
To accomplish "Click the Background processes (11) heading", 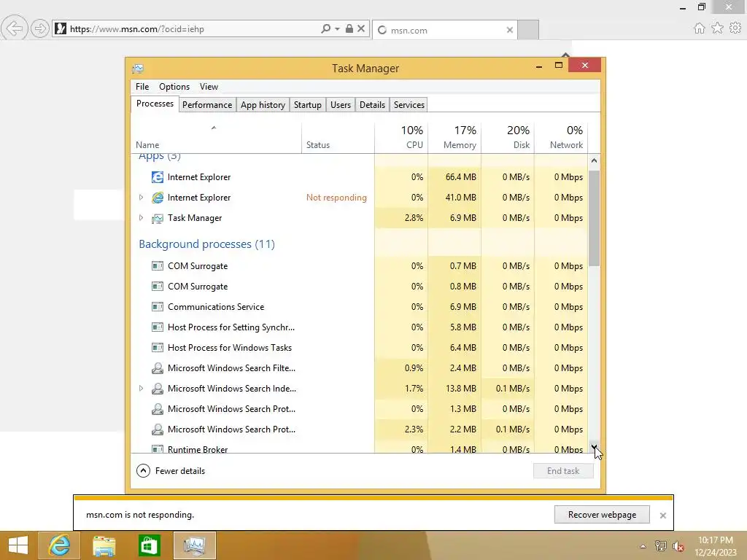I will click(x=206, y=244).
